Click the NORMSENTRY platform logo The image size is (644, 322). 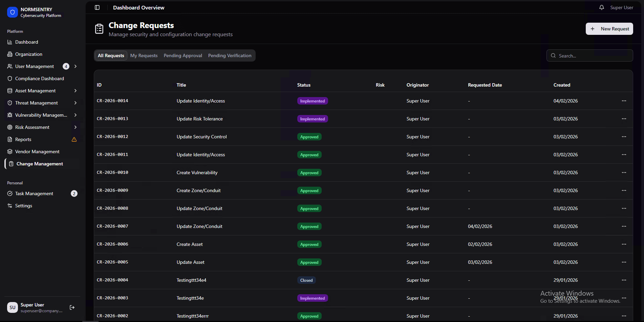tap(12, 12)
